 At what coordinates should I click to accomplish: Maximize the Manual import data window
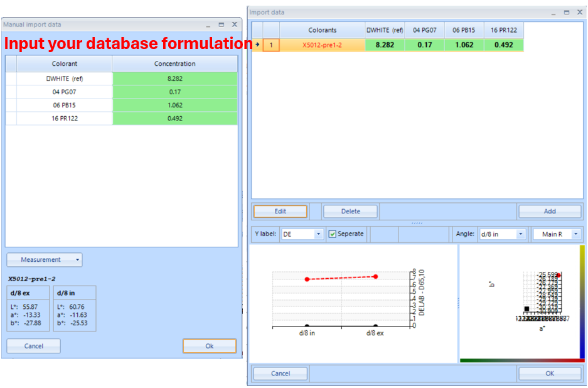[222, 24]
